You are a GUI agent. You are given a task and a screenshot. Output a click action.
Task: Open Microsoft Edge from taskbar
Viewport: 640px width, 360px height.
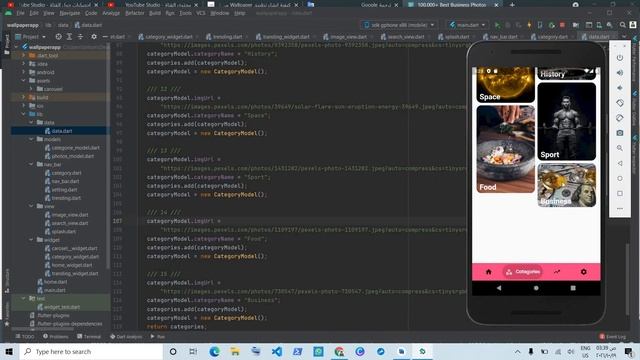[x=214, y=351]
